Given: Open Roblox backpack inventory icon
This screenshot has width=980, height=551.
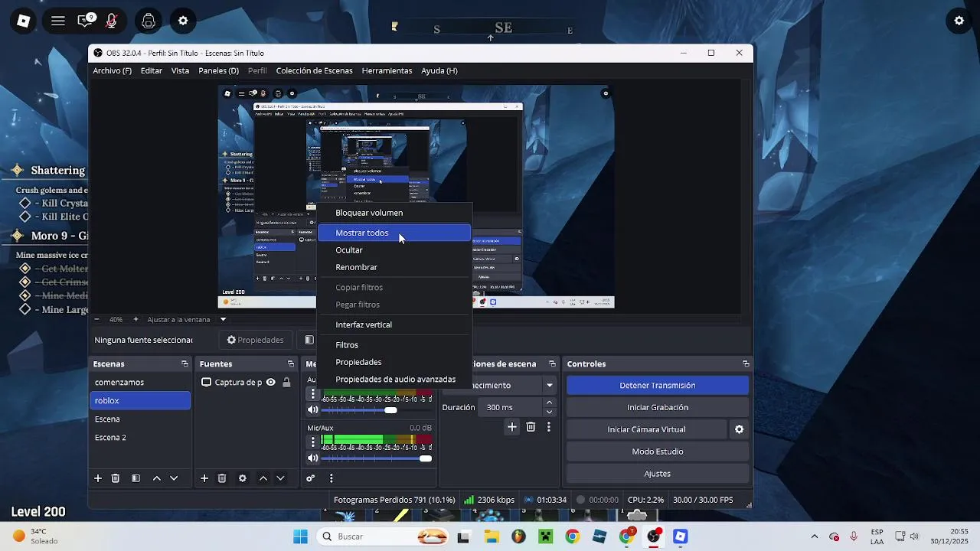Looking at the screenshot, I should click(x=149, y=21).
